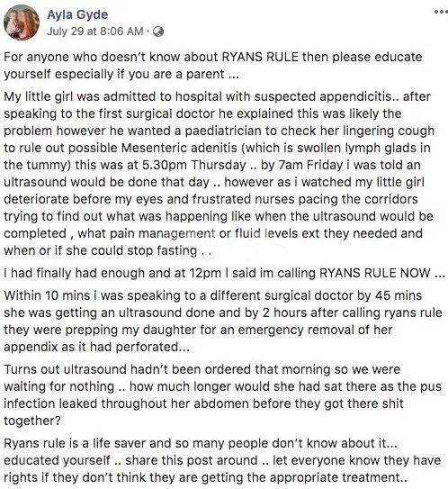This screenshot has height=489, width=448.
Task: Click the text "share this post around"
Action: pos(192,460)
